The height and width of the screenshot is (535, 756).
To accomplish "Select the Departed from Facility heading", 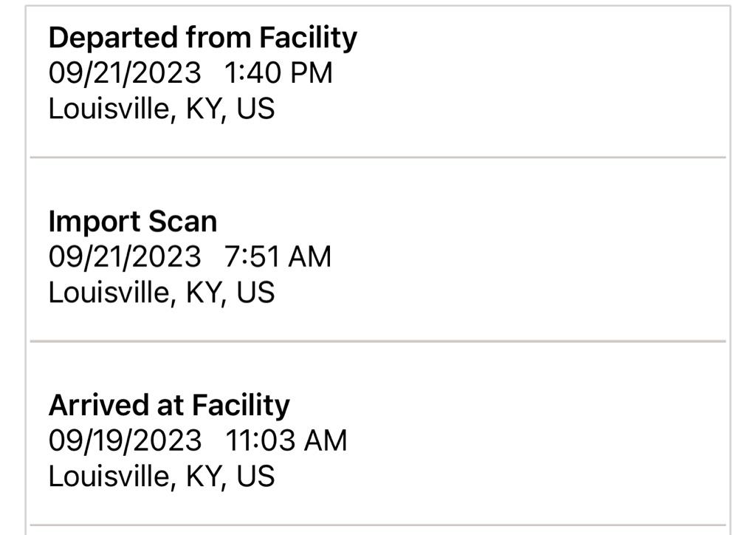I will [203, 38].
